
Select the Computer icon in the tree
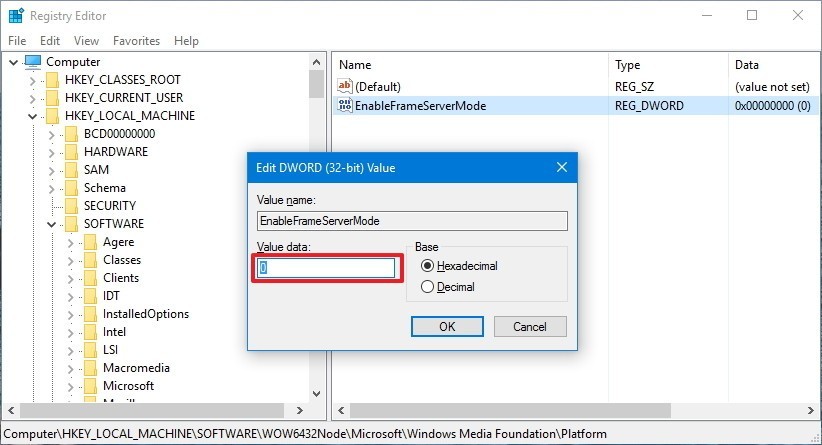point(33,62)
